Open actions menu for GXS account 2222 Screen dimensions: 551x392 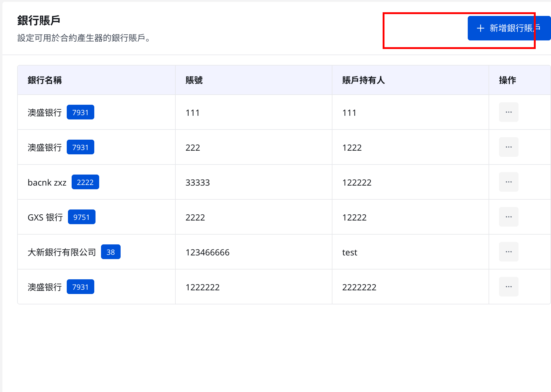(x=508, y=217)
